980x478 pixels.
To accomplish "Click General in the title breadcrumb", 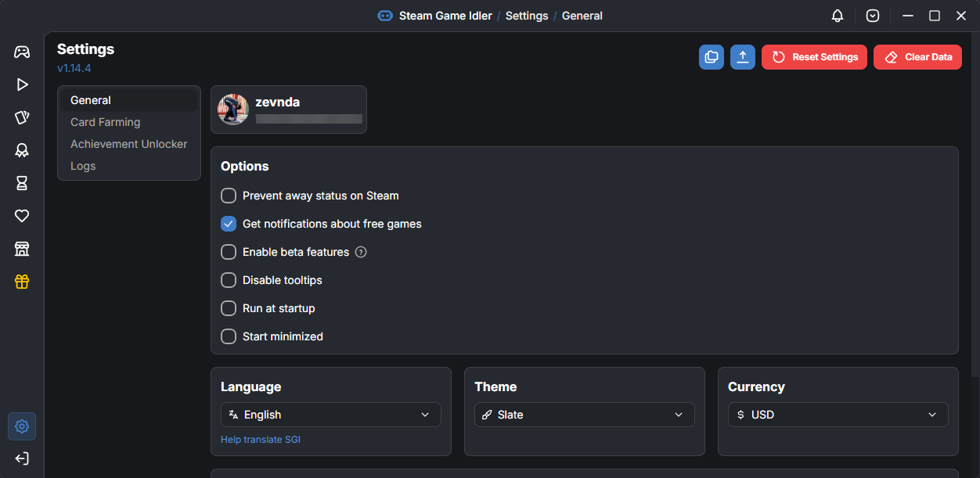I will 582,16.
